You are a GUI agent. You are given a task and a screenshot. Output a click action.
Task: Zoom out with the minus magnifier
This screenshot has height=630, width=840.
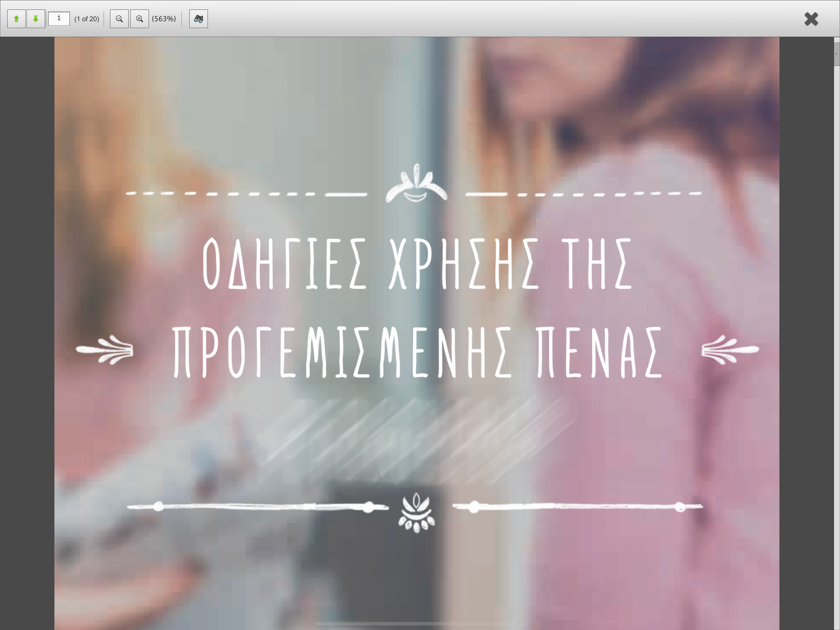[x=119, y=19]
